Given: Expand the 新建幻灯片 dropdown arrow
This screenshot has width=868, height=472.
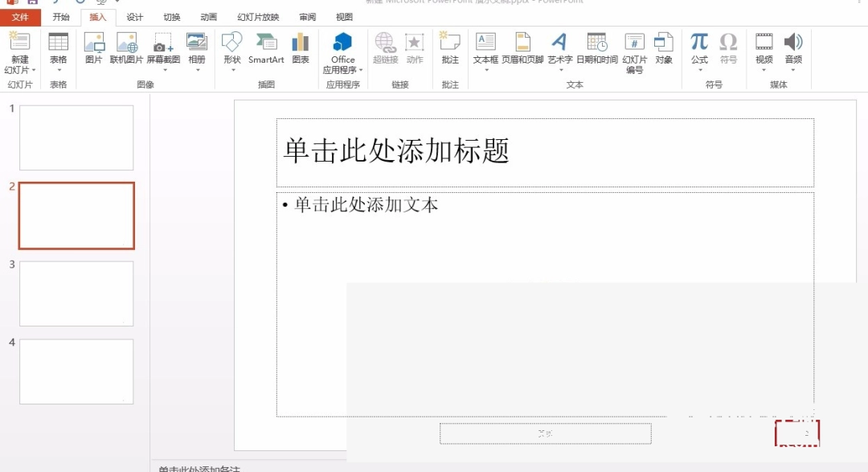Looking at the screenshot, I should (34, 70).
